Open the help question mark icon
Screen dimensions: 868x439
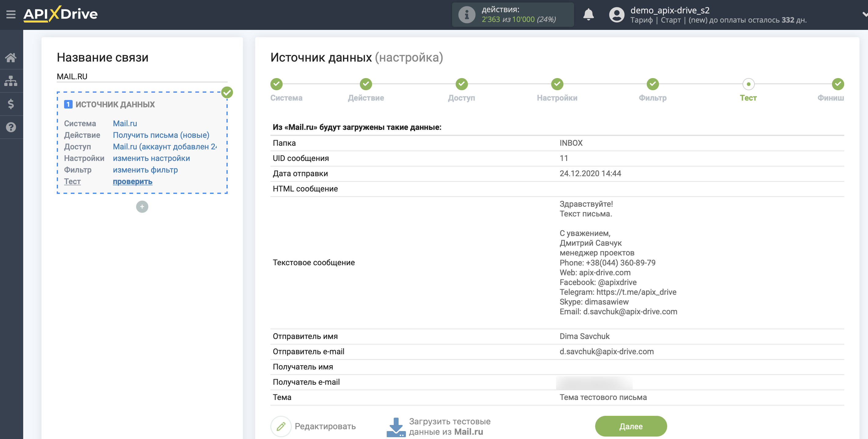pos(11,127)
